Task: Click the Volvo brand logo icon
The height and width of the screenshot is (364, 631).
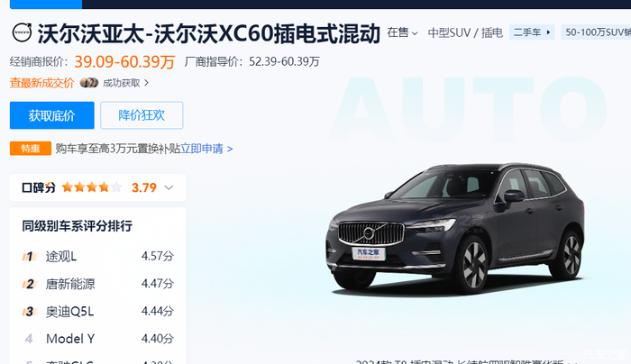Action: [22, 32]
